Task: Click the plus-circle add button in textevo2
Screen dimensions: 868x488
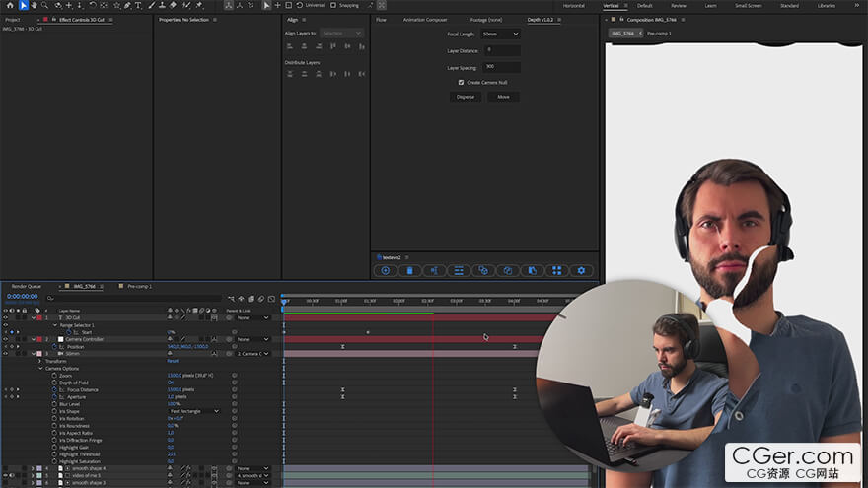Action: 385,270
